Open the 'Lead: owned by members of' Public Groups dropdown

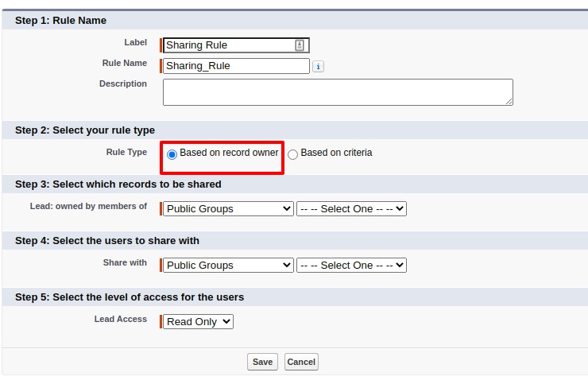click(x=228, y=209)
